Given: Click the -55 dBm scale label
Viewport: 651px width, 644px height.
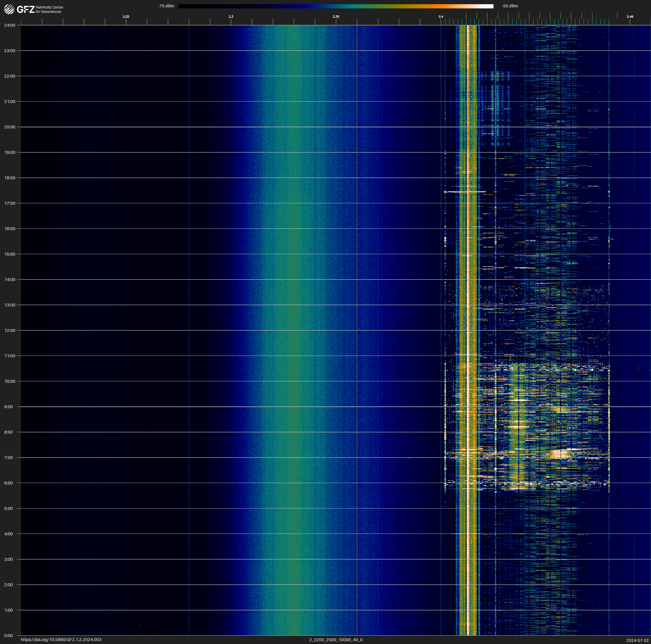Looking at the screenshot, I should coord(510,6).
